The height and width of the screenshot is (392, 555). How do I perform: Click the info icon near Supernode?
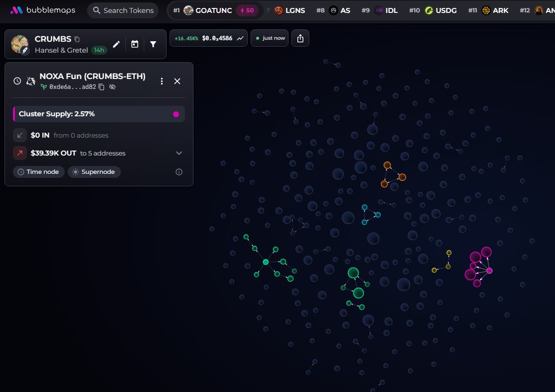[179, 172]
